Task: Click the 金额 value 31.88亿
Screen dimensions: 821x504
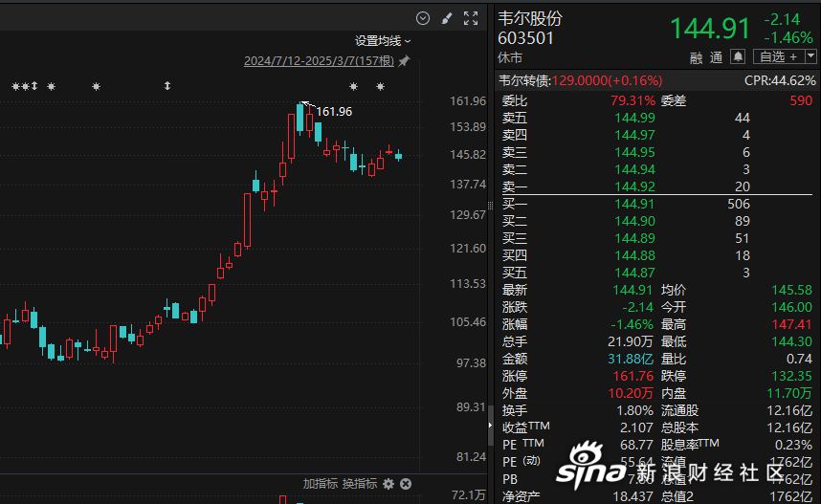Action: tap(631, 359)
